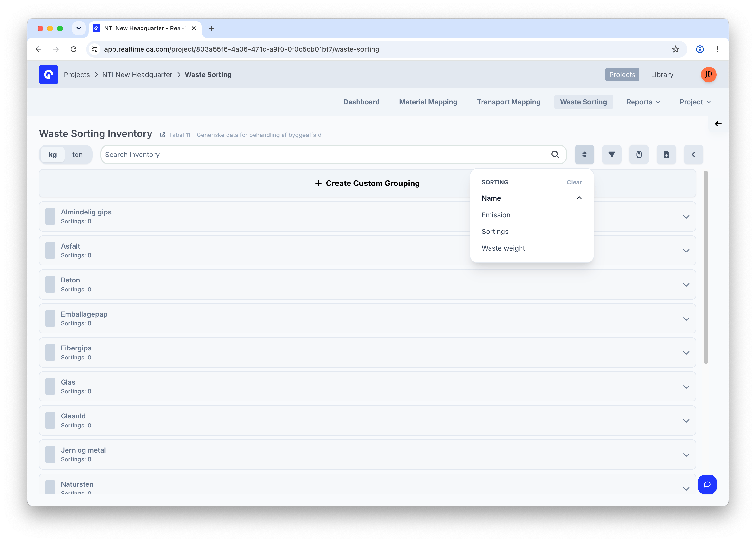This screenshot has width=756, height=542.
Task: Expand the Glas row
Action: click(x=686, y=387)
